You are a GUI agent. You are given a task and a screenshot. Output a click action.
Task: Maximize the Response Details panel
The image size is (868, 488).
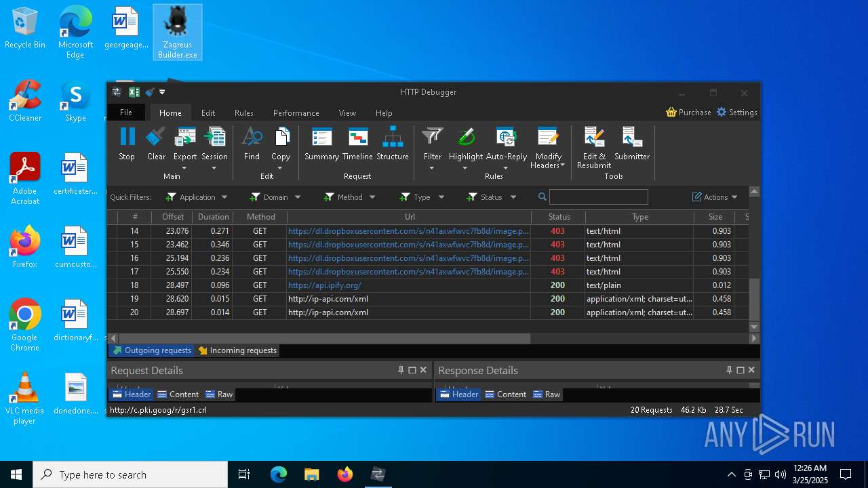pyautogui.click(x=740, y=370)
